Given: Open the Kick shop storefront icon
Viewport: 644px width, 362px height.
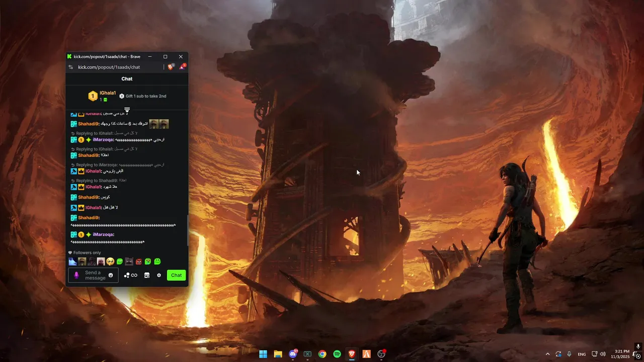Looking at the screenshot, I should click(147, 275).
